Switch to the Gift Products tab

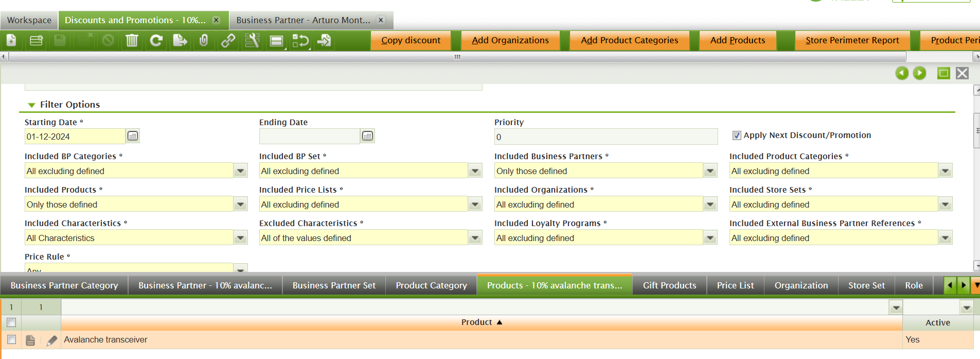pos(669,285)
